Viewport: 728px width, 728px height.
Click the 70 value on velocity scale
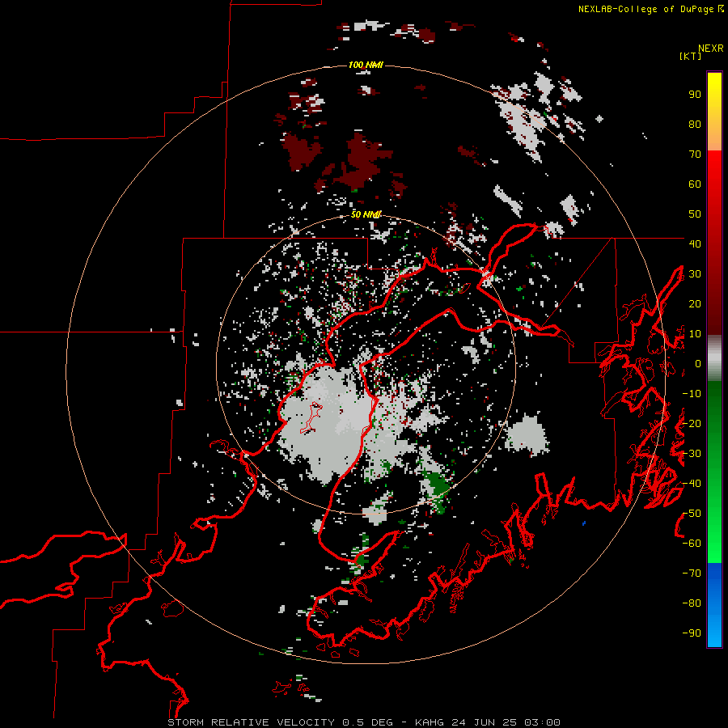[695, 154]
